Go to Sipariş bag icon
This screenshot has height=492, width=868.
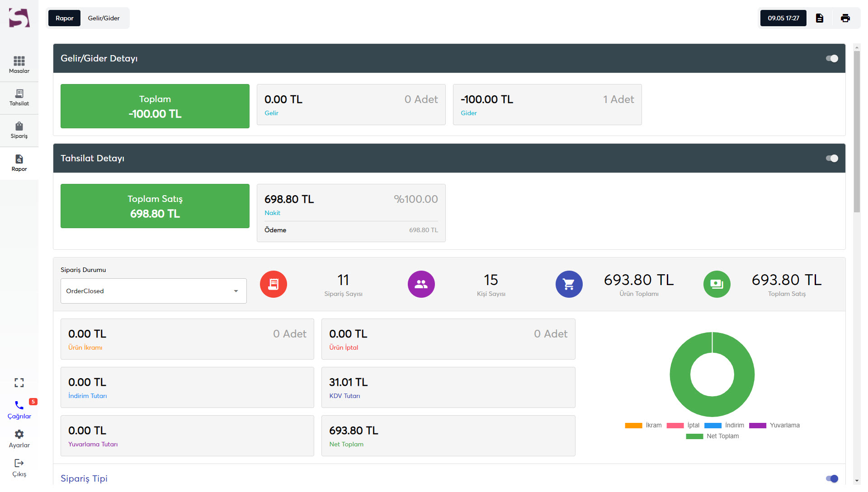pyautogui.click(x=19, y=127)
